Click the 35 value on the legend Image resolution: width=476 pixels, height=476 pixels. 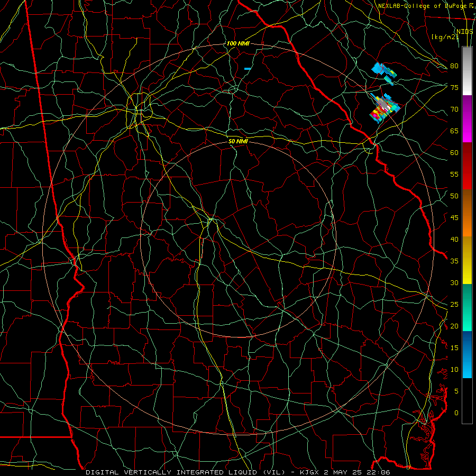(454, 261)
